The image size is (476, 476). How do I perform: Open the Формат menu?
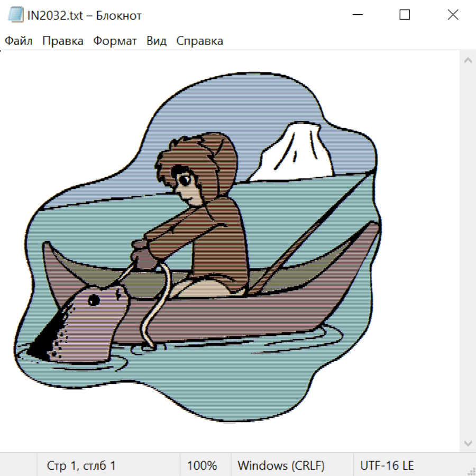(x=115, y=41)
